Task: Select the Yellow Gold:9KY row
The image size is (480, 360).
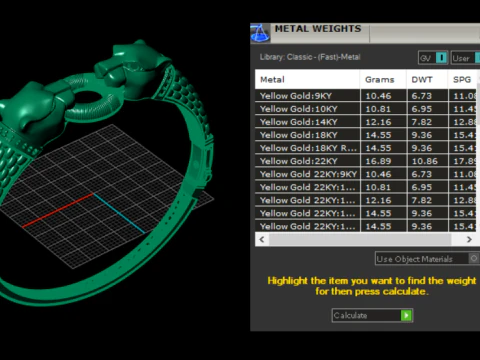Action: click(x=367, y=96)
